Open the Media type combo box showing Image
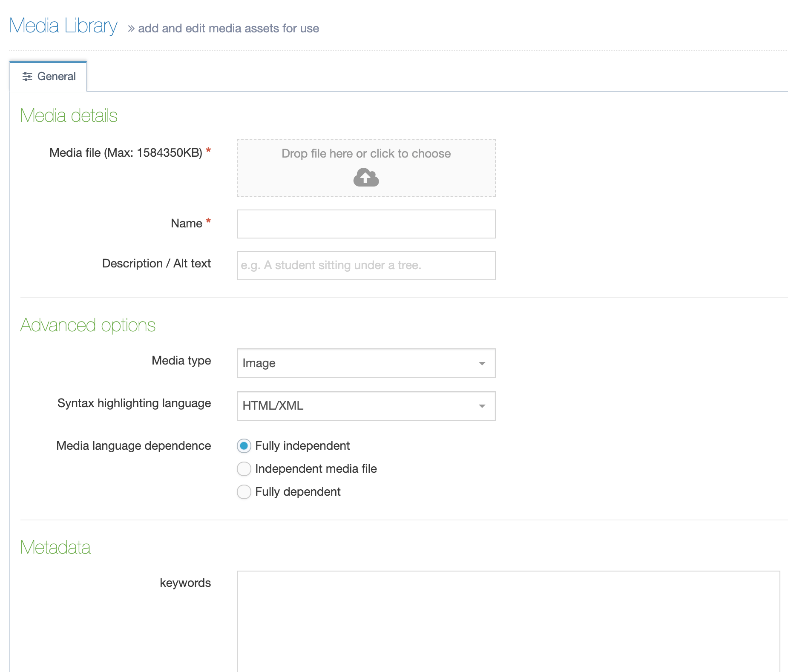788x672 pixels. pyautogui.click(x=358, y=363)
